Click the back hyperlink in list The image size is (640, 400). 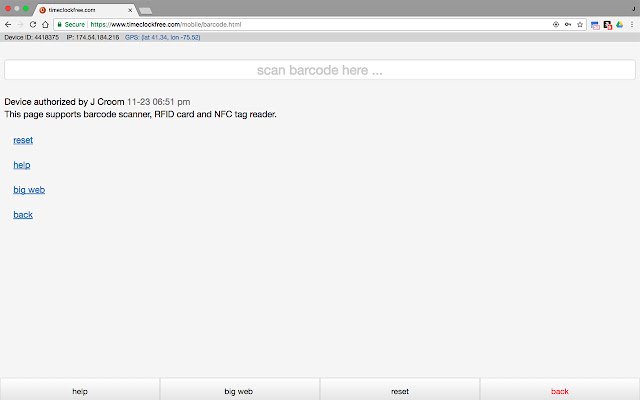pos(23,215)
